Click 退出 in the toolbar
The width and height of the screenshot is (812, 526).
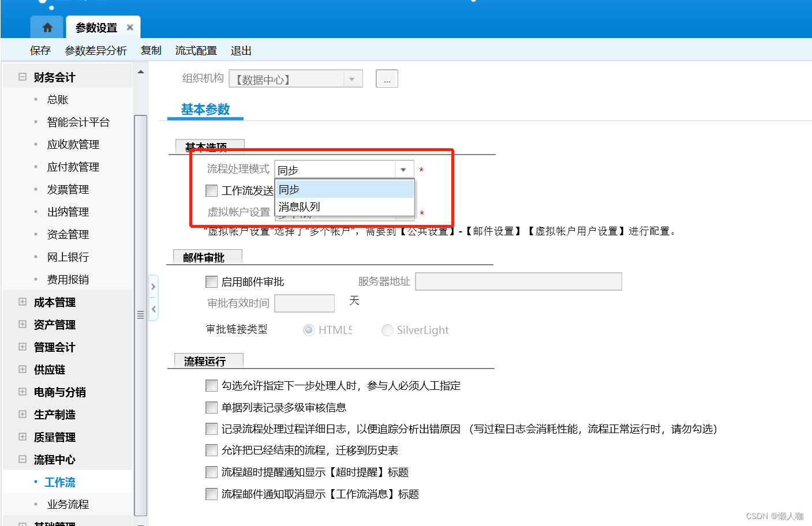[x=241, y=51]
